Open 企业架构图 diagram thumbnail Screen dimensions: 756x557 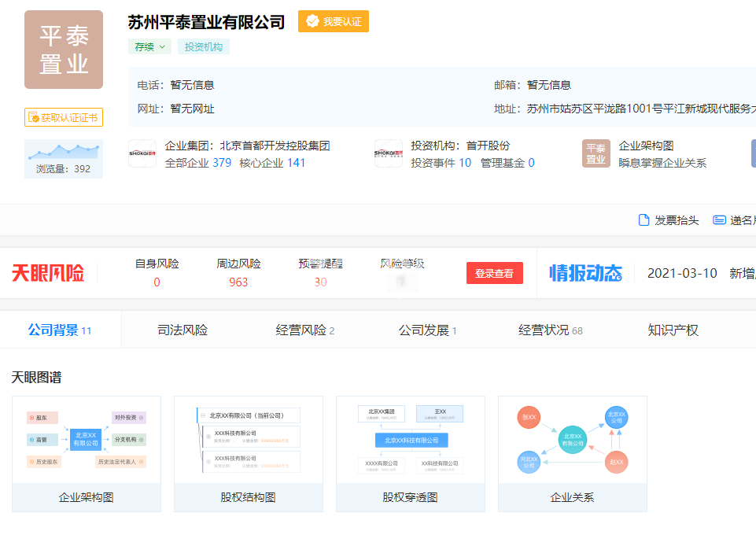87,454
